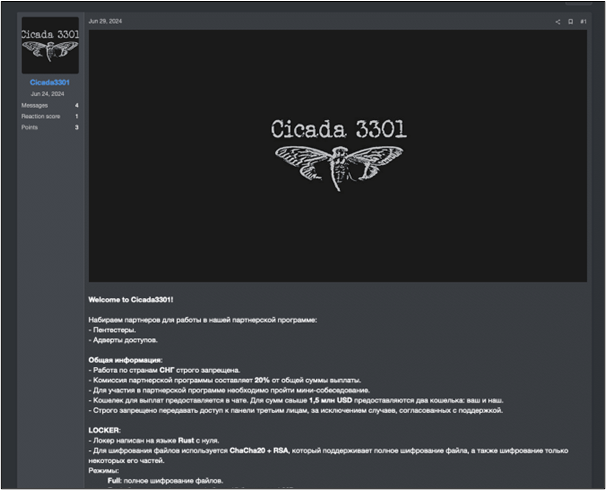606x490 pixels.
Task: Bookmark the post with the bookmark icon
Action: (x=570, y=22)
